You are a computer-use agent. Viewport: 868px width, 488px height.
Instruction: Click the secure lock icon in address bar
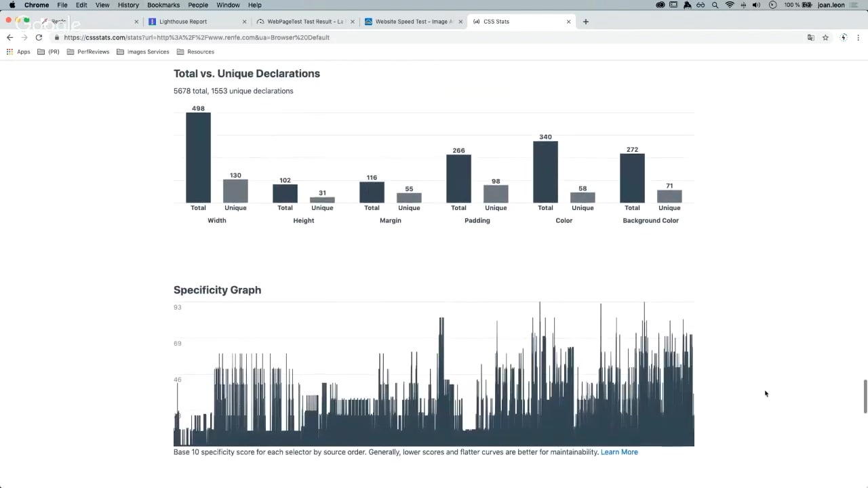click(x=57, y=37)
